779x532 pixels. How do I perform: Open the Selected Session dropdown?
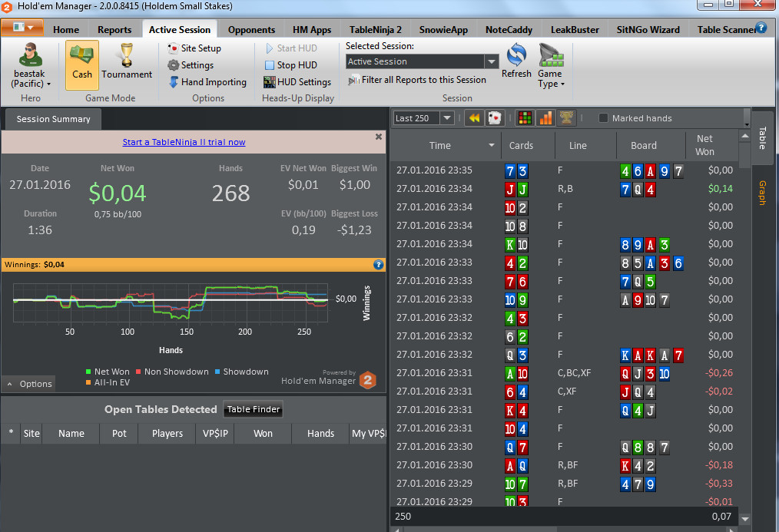pos(492,61)
